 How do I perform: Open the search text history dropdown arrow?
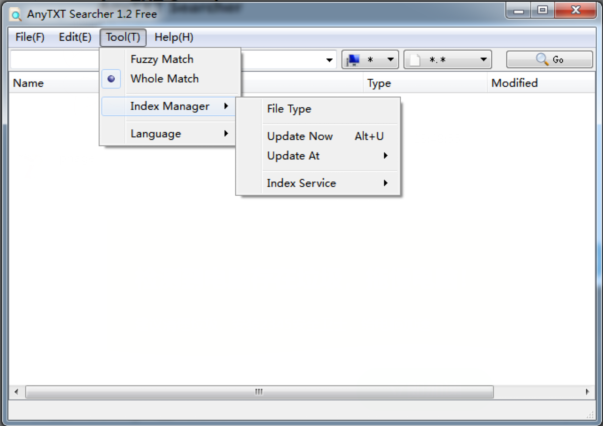(x=329, y=60)
